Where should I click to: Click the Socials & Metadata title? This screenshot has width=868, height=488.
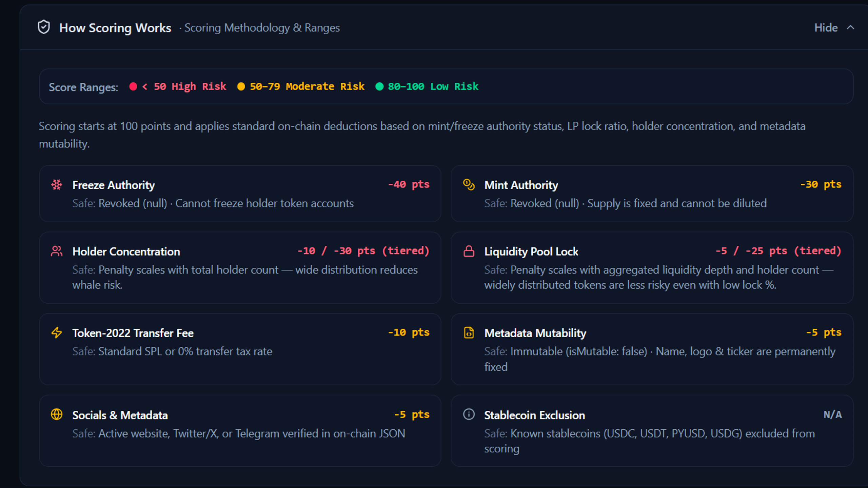(120, 415)
